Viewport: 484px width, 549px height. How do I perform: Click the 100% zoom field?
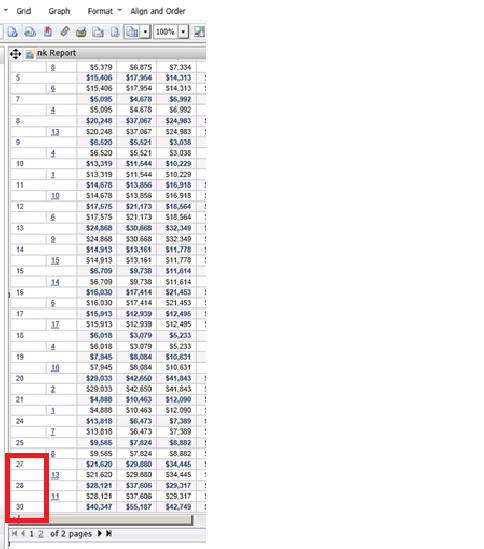165,32
